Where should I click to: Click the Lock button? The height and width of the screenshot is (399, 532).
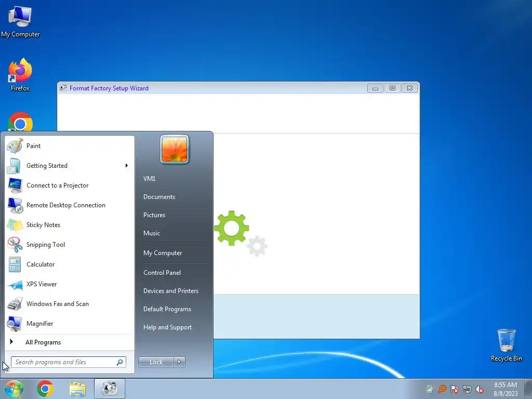[156, 362]
